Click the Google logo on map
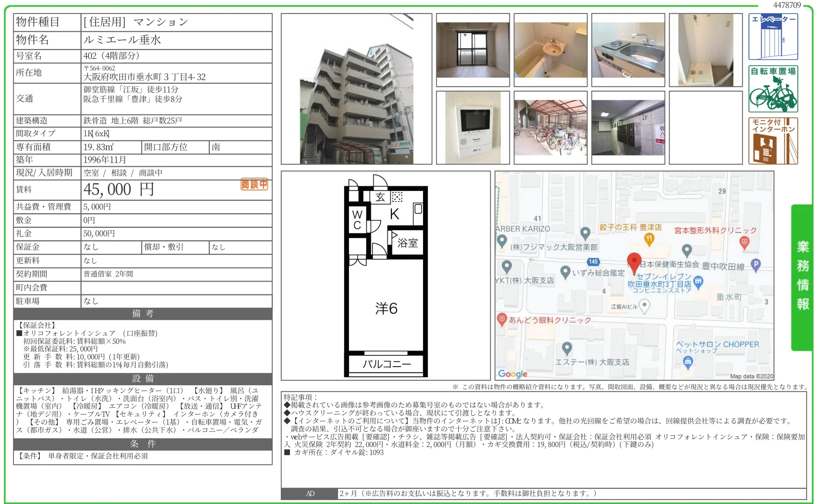 click(513, 374)
